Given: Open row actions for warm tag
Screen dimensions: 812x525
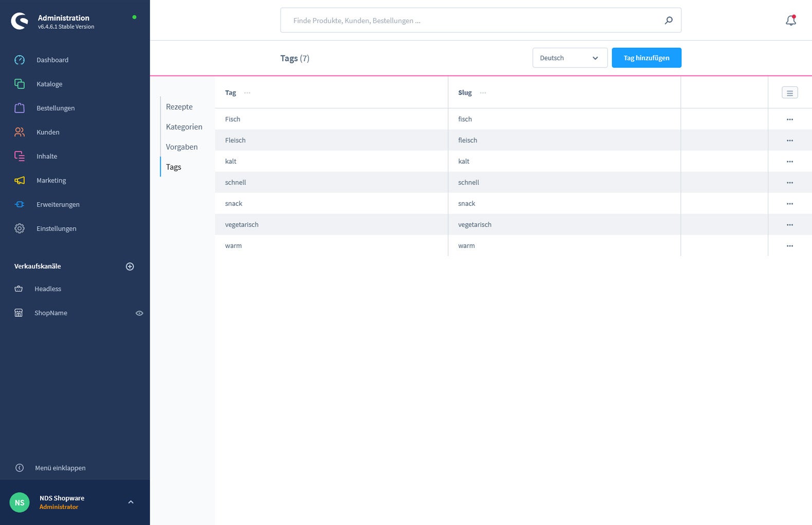Looking at the screenshot, I should (x=790, y=246).
